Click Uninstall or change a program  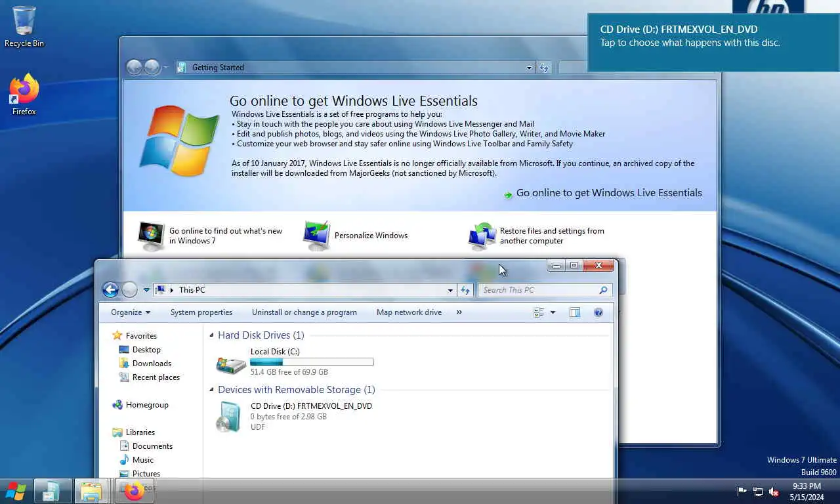point(304,312)
